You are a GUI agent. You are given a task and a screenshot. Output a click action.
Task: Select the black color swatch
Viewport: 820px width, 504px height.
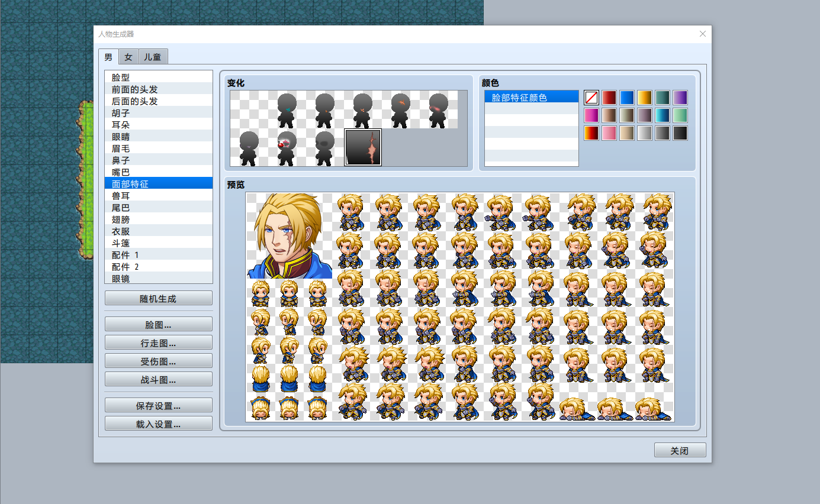(680, 133)
